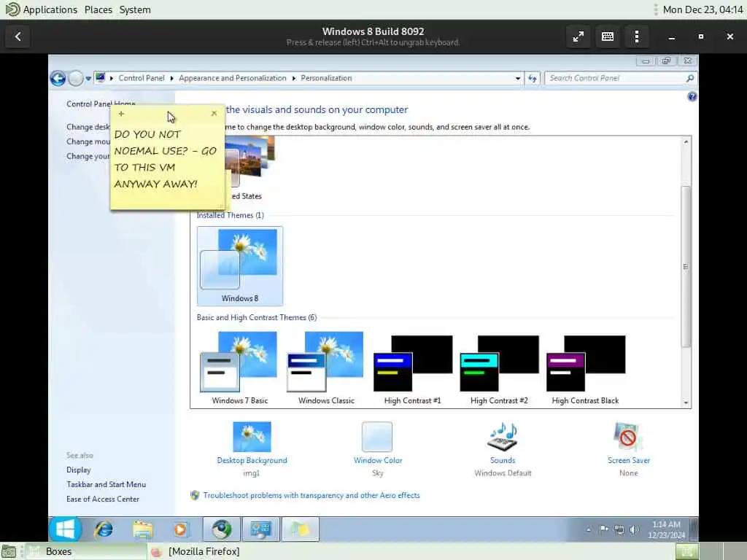
Task: Click the Back arrow in Control Panel
Action: (58, 78)
